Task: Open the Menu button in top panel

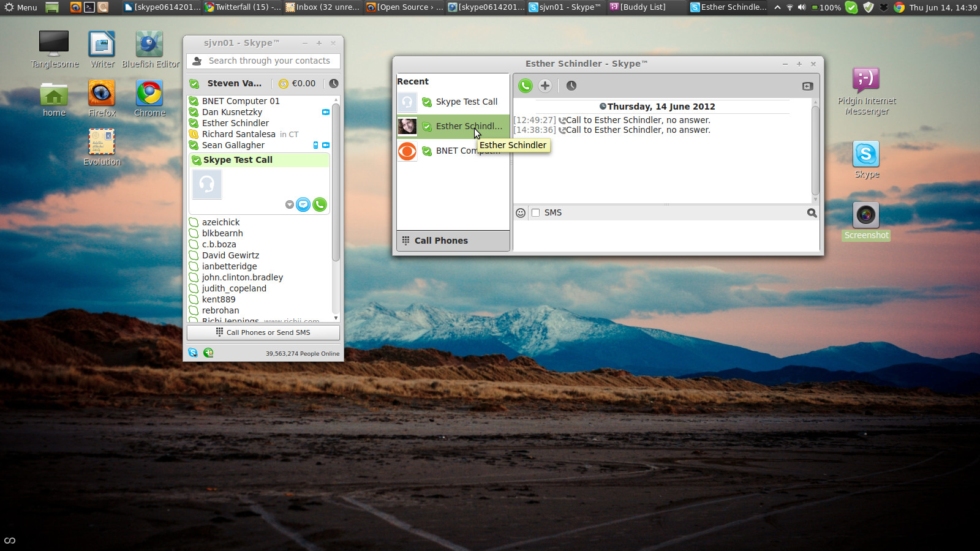Action: click(x=21, y=7)
